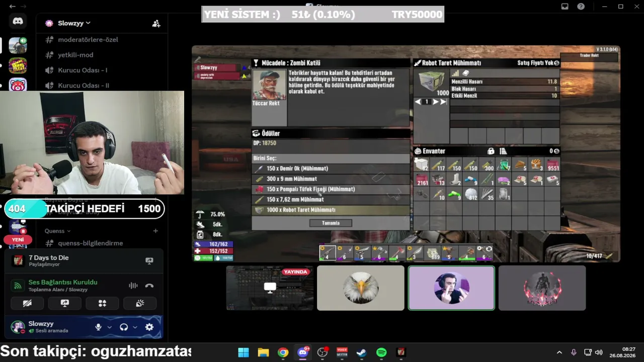
Task: Open the Slowzyy user profile avatar
Action: (18, 327)
